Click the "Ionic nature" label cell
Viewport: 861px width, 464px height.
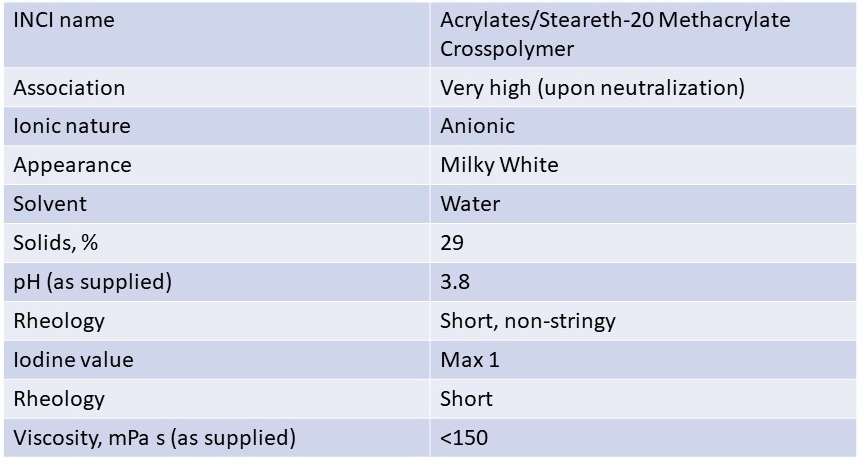[72, 126]
